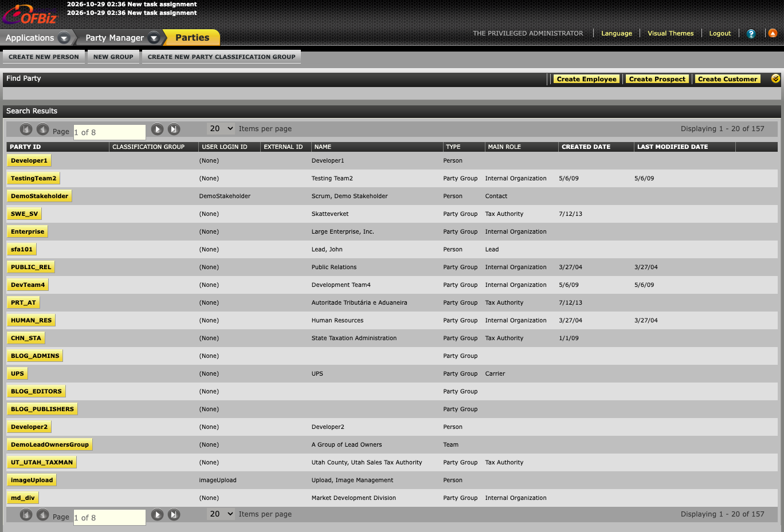Open top items per page dropdown

click(221, 129)
